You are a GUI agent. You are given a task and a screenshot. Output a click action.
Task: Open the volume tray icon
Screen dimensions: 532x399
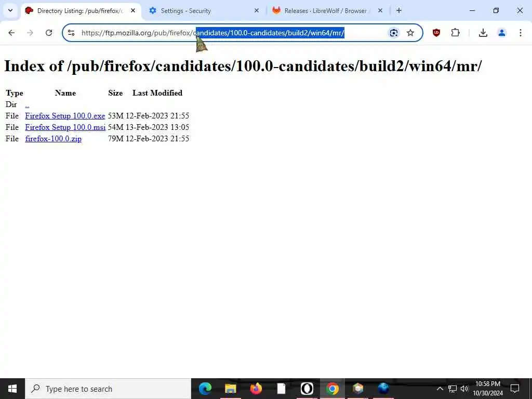(464, 389)
